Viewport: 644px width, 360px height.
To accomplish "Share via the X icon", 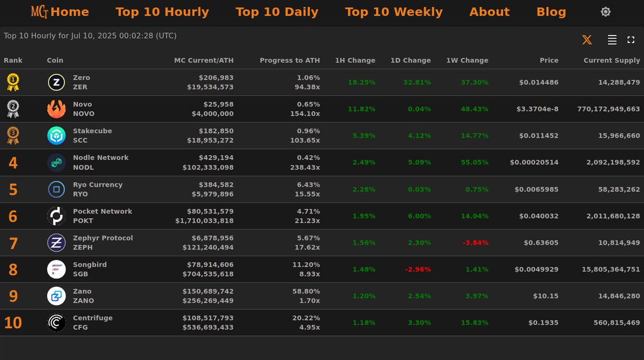I will coord(587,39).
